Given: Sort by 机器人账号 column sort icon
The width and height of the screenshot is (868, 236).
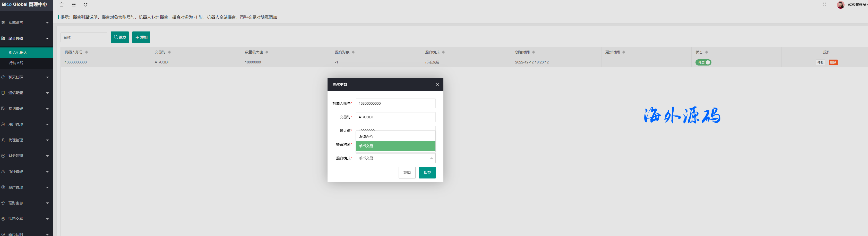Looking at the screenshot, I should tap(87, 52).
